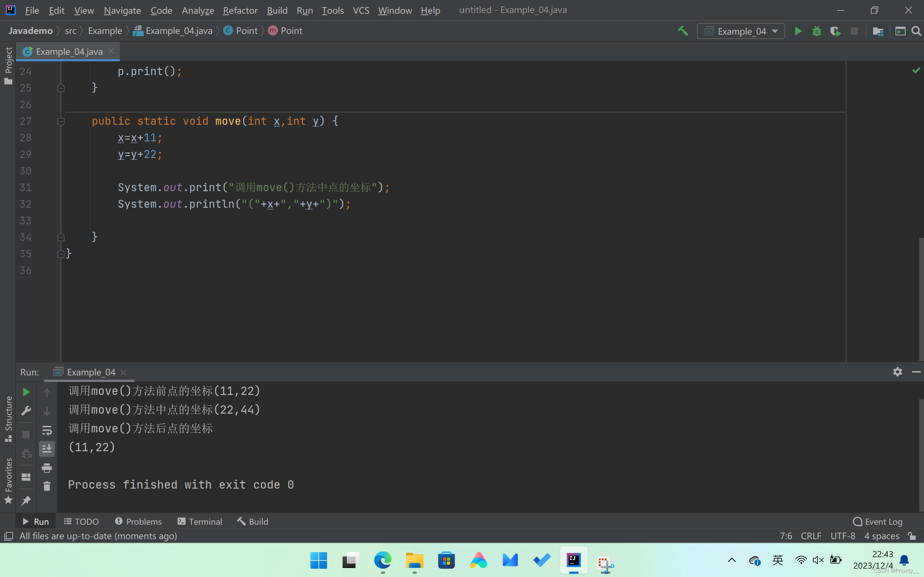Viewport: 924px width, 577px height.
Task: Open the Refactor menu
Action: pos(240,10)
